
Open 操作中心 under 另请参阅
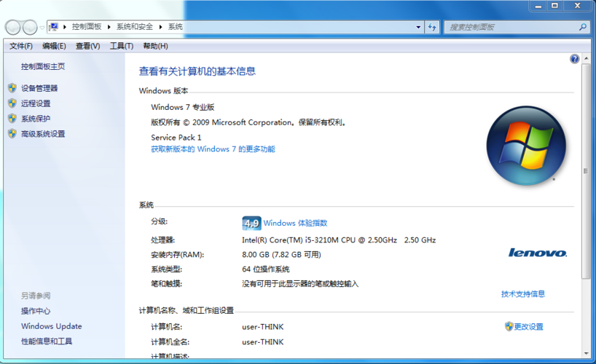tap(36, 311)
